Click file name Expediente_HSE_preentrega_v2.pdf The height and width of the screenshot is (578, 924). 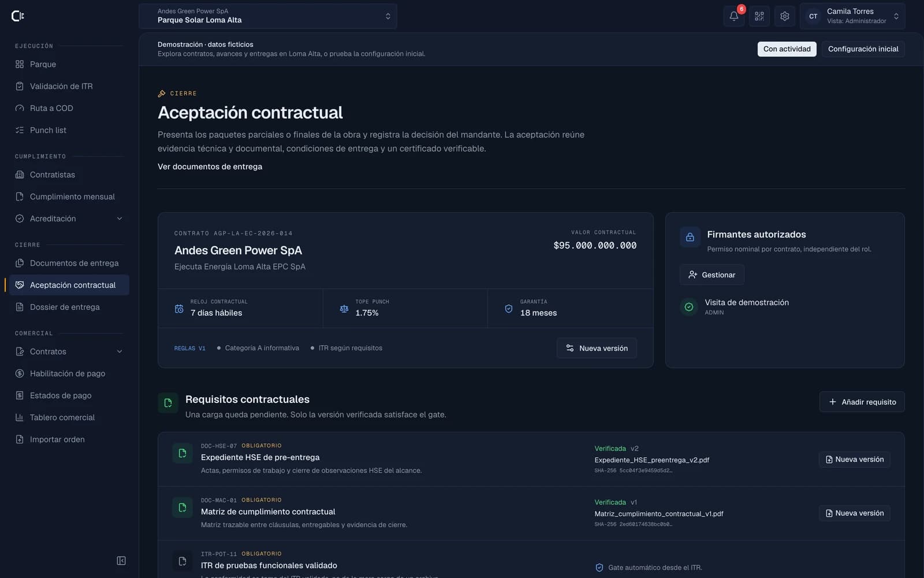coord(651,460)
